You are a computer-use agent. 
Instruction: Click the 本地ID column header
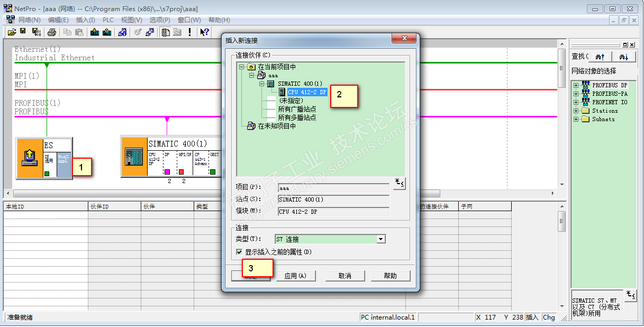(x=46, y=206)
